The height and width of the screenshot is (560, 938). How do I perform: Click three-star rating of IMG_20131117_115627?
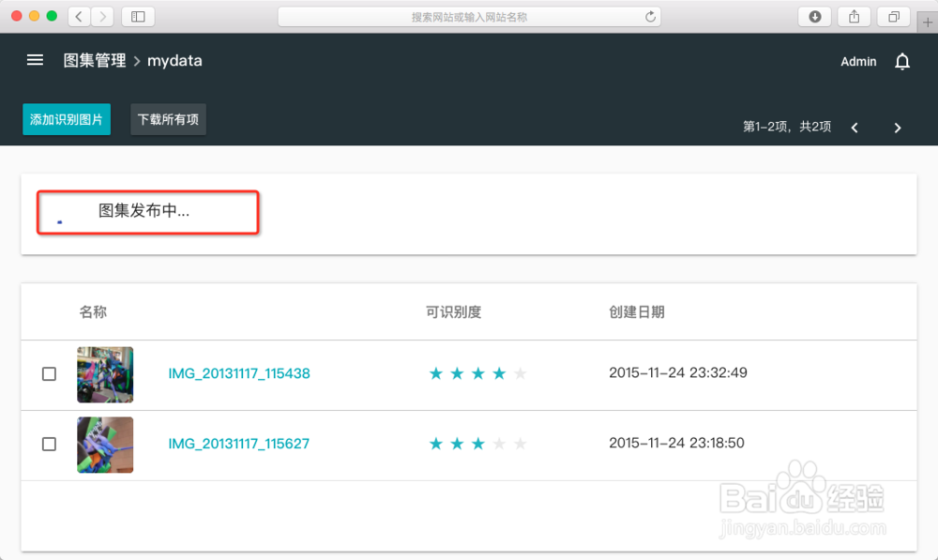tap(477, 444)
